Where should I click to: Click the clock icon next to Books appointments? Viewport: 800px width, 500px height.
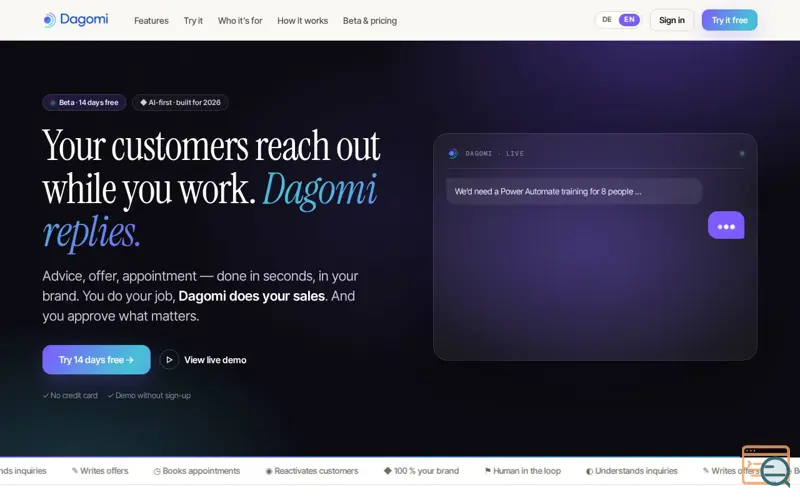pyautogui.click(x=157, y=471)
